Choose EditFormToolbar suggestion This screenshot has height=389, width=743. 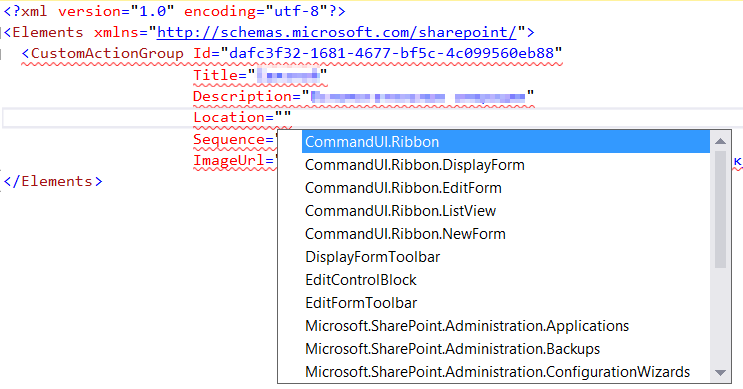506,303
